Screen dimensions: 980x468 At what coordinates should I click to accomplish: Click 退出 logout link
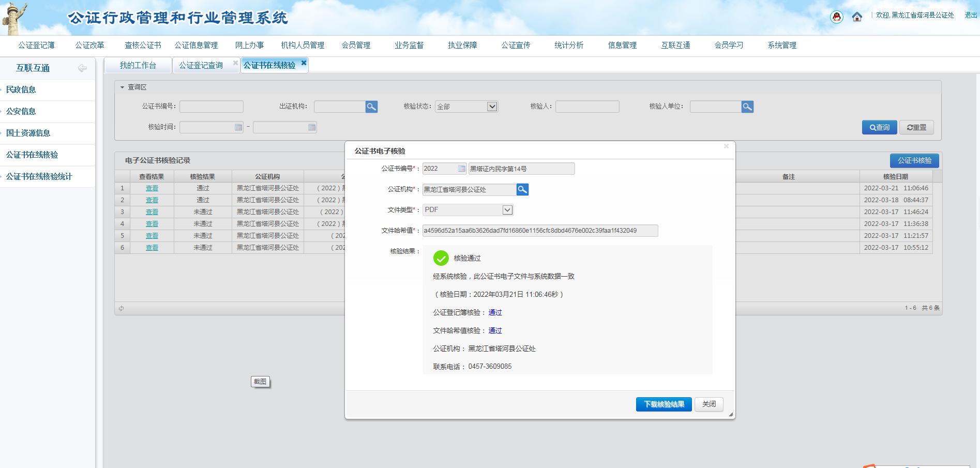[971, 16]
